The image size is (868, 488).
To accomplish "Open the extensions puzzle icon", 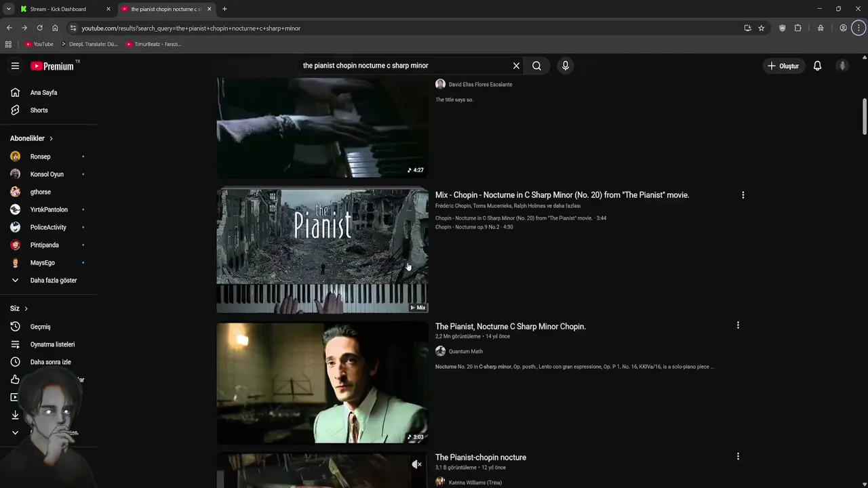I will pyautogui.click(x=797, y=28).
